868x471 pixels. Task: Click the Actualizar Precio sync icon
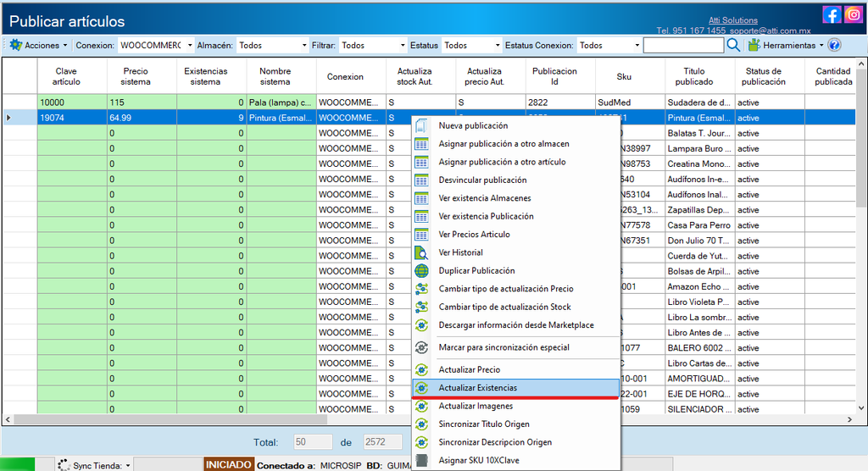pyautogui.click(x=421, y=369)
